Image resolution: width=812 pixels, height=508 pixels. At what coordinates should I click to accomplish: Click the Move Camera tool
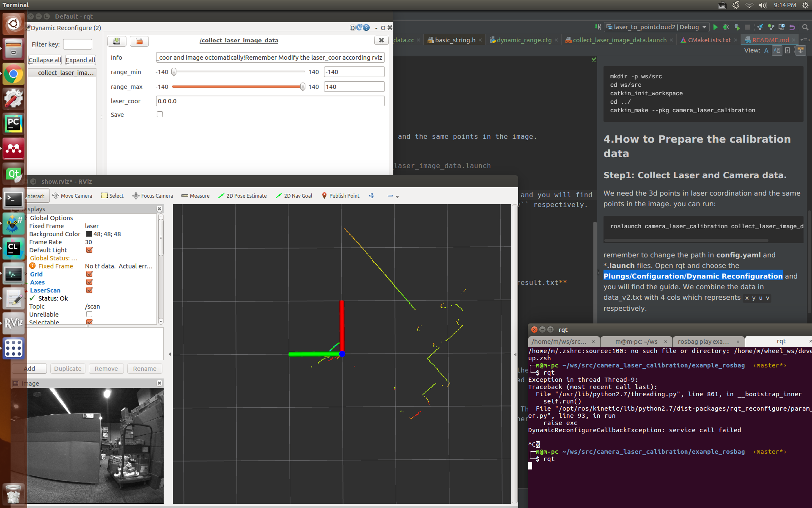pyautogui.click(x=72, y=196)
